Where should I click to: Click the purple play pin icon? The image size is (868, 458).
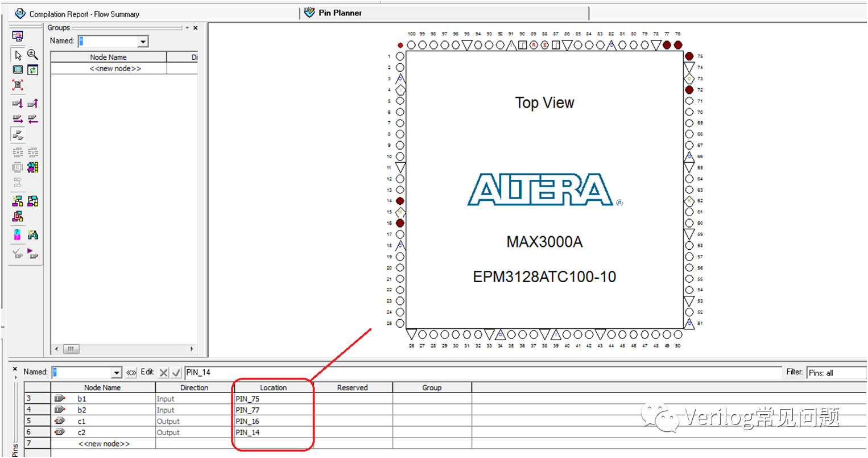point(33,254)
